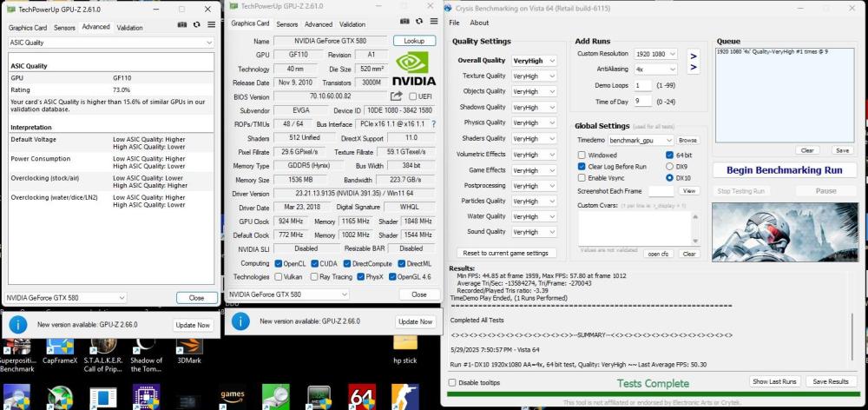The height and width of the screenshot is (410, 868).
Task: Switch to Advanced tab in right GPU-Z
Action: (319, 24)
